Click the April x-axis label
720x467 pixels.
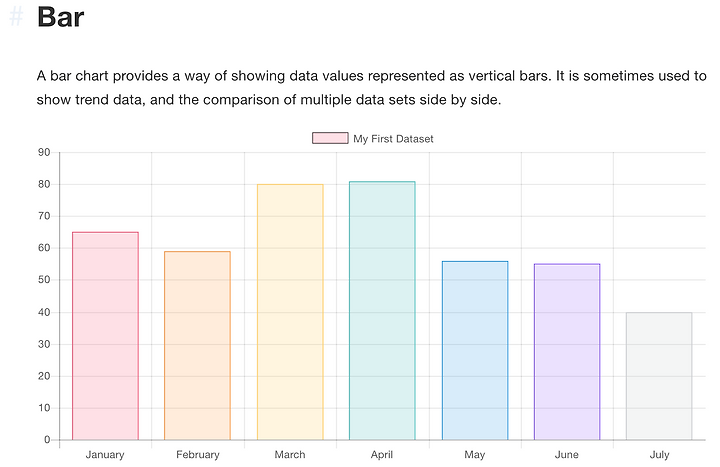(x=382, y=455)
